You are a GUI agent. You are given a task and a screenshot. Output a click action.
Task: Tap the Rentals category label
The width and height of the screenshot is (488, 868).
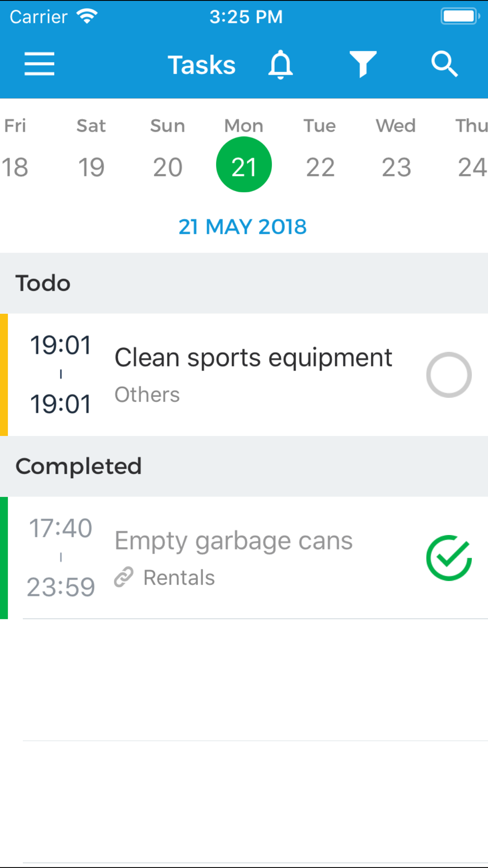pos(179,578)
